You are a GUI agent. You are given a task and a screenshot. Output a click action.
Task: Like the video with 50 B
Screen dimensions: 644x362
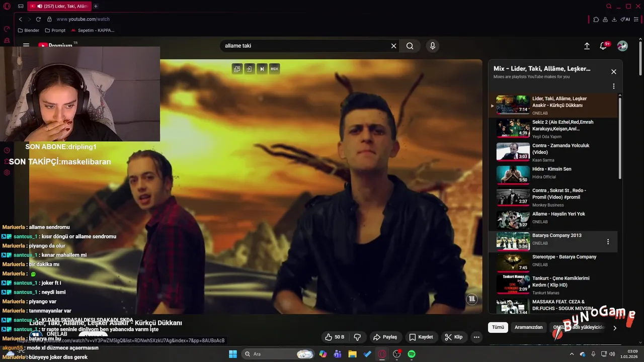335,337
